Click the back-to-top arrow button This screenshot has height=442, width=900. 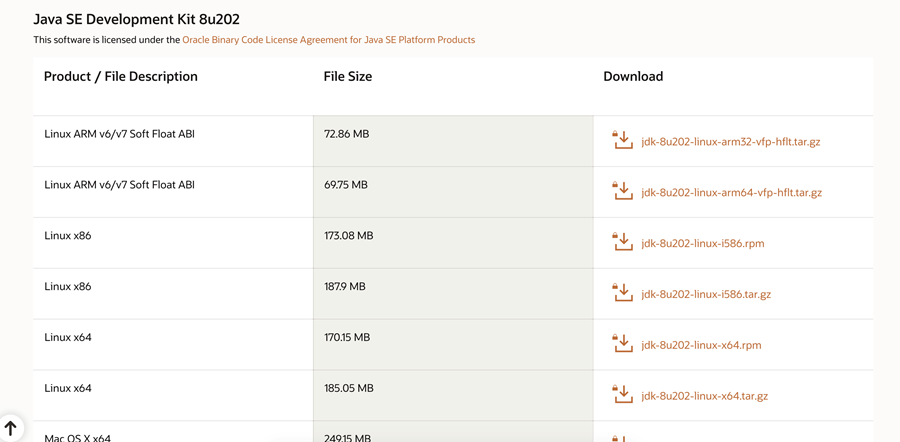click(10, 427)
